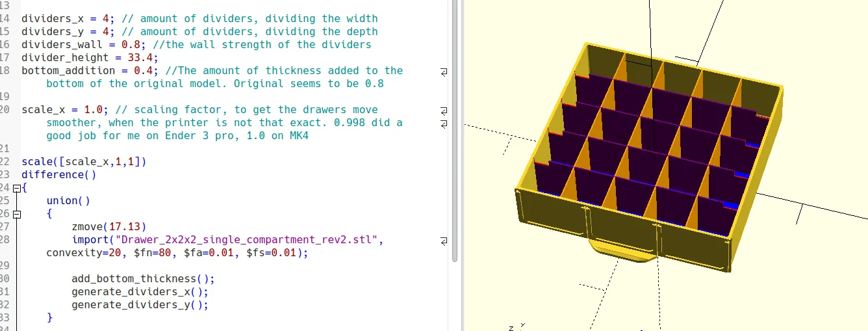
Task: Click the scale_x value 1.0
Action: click(94, 110)
